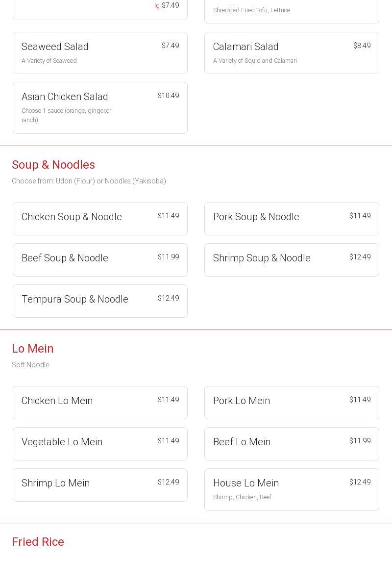Click the Fried Rice section heading
The image size is (392, 561).
pyautogui.click(x=38, y=542)
